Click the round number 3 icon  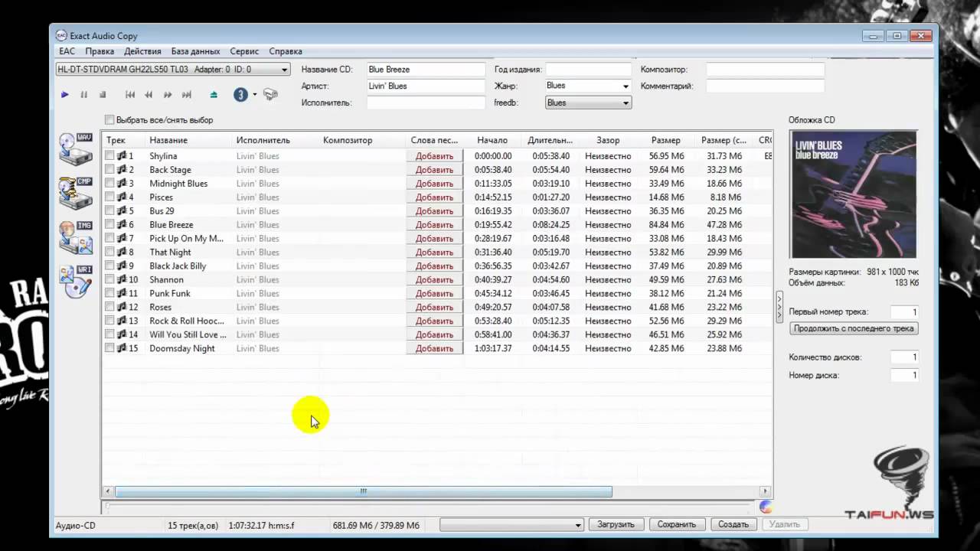click(x=240, y=95)
